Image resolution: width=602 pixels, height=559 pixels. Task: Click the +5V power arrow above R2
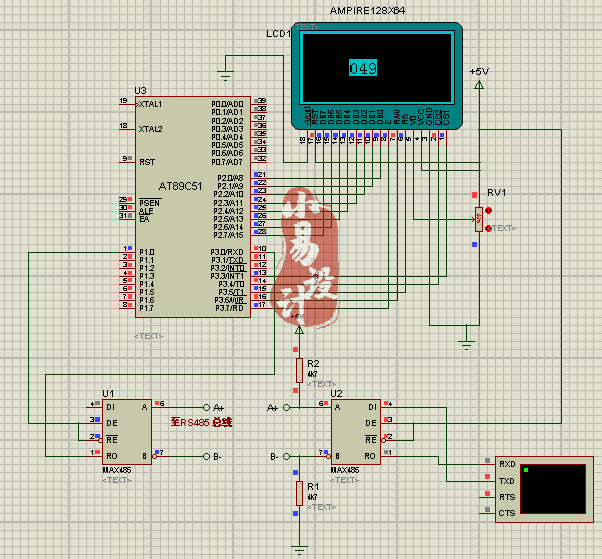click(x=299, y=330)
